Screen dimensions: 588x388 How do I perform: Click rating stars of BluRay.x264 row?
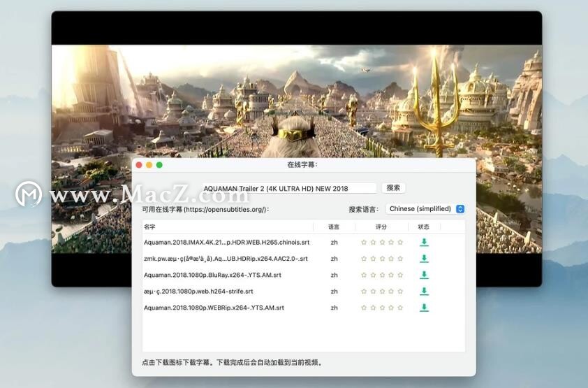tap(382, 275)
